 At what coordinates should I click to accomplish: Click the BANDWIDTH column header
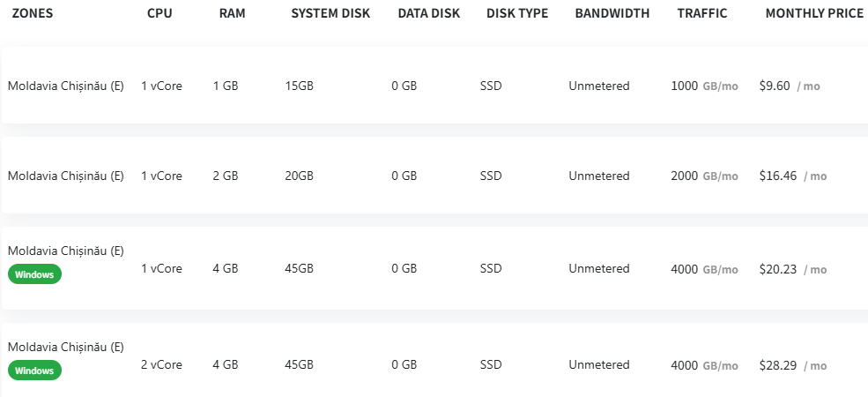(x=612, y=13)
